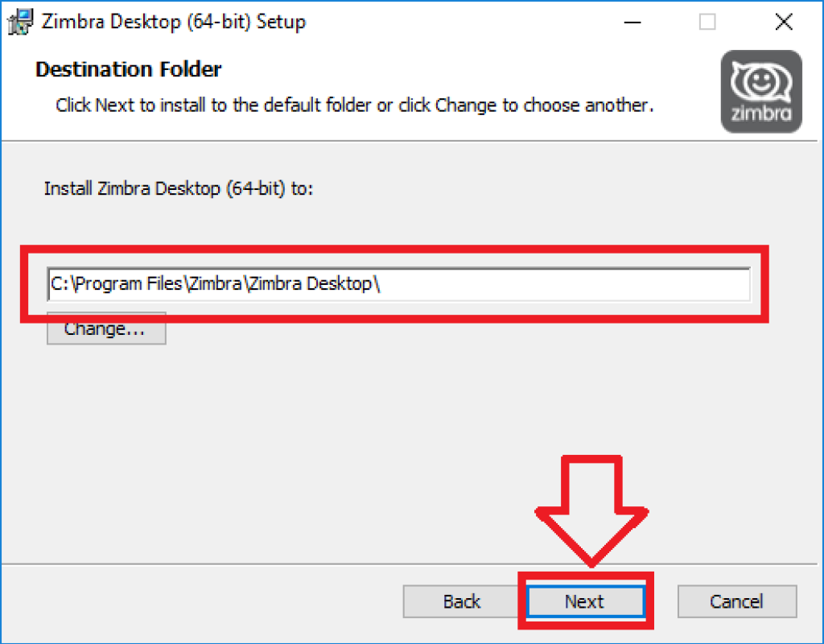Click the installer icon in the title bar
Viewport: 824px width, 644px height.
[20, 22]
